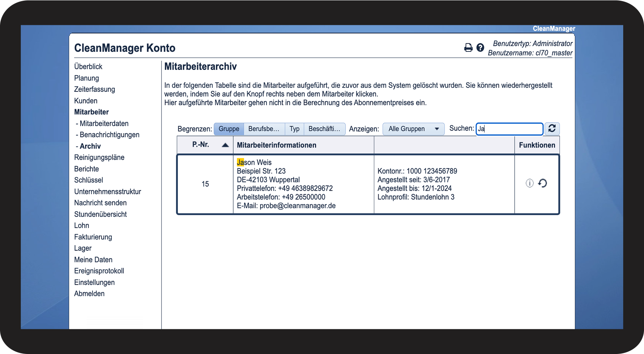The width and height of the screenshot is (644, 354).
Task: Select the Typ filter toggle
Action: (294, 129)
